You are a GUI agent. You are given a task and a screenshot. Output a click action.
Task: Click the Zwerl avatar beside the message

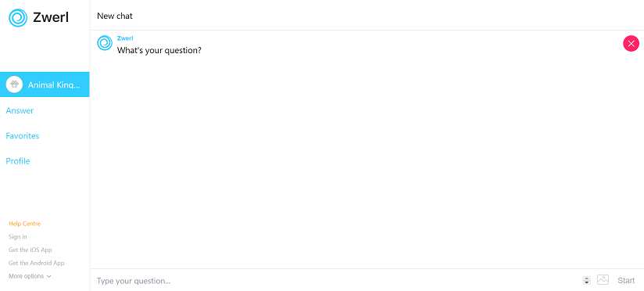[105, 43]
